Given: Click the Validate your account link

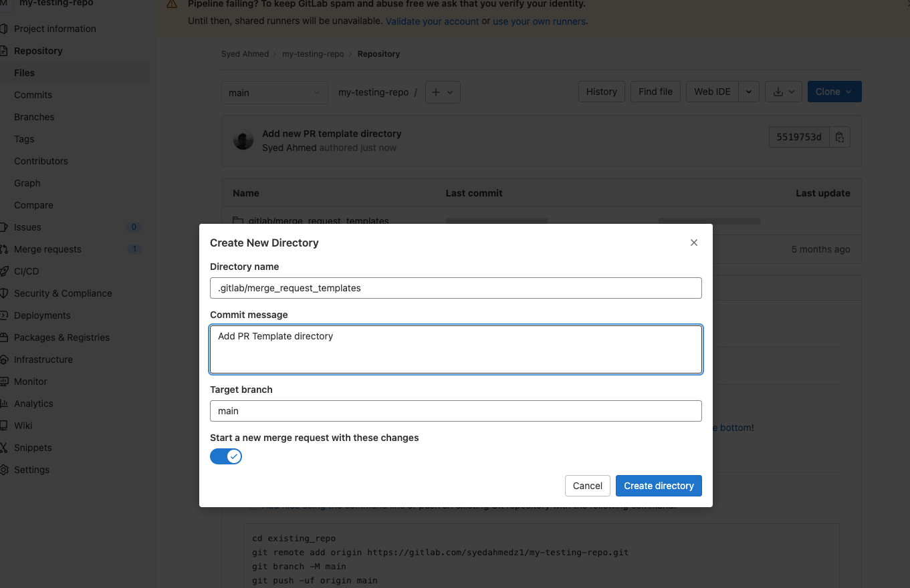Looking at the screenshot, I should (432, 21).
